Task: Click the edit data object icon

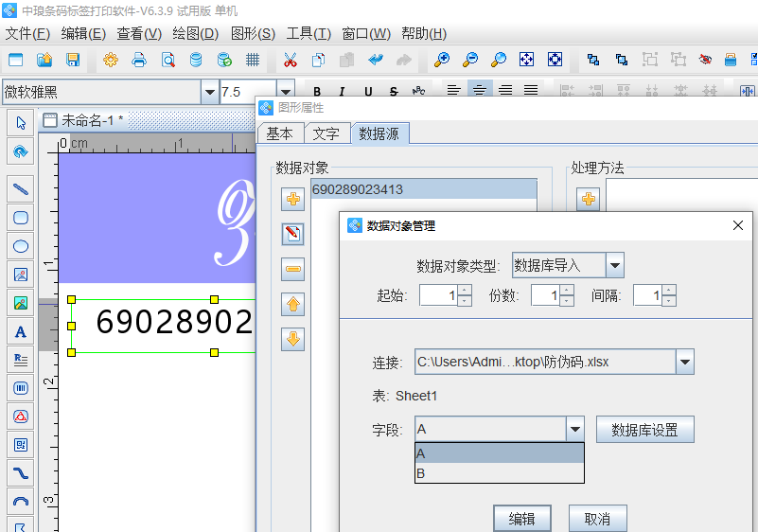Action: click(293, 234)
